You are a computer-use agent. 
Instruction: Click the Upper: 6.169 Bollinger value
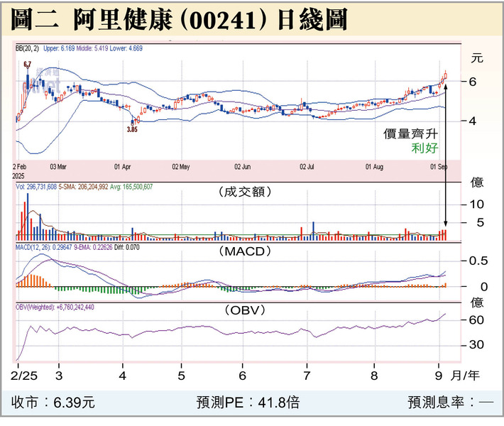pyautogui.click(x=59, y=48)
